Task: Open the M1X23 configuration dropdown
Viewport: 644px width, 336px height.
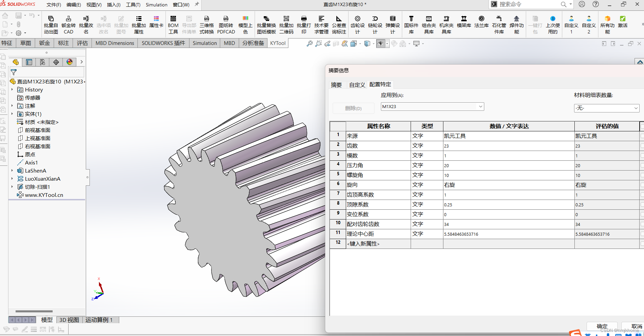Action: point(480,106)
